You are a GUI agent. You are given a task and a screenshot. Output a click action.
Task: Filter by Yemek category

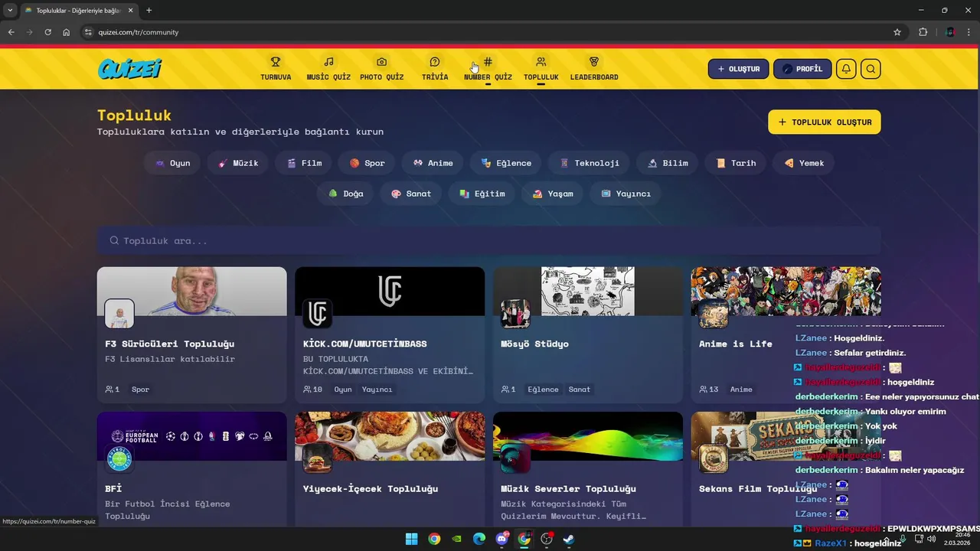(804, 163)
